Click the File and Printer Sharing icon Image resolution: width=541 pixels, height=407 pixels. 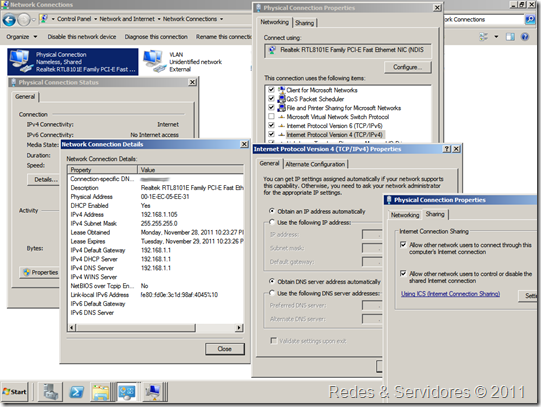pyautogui.click(x=282, y=108)
